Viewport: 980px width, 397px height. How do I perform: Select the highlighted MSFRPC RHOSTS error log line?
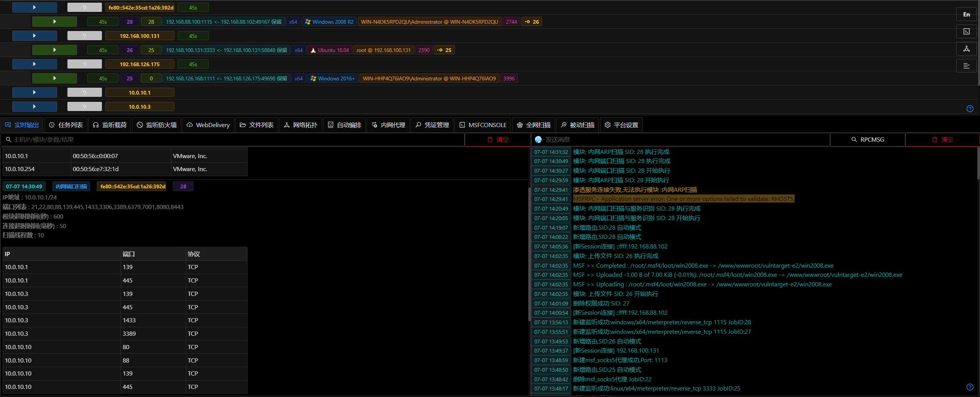tap(683, 199)
